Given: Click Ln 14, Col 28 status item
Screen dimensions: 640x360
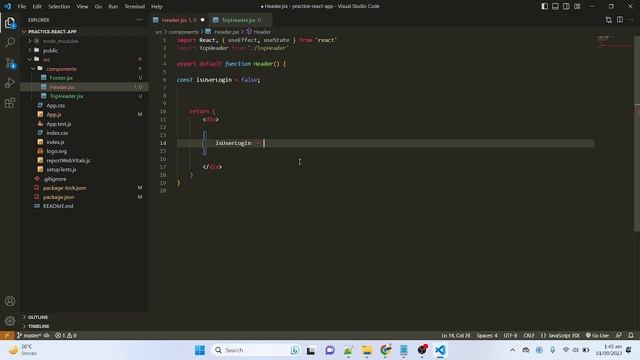Looking at the screenshot, I should point(456,336).
